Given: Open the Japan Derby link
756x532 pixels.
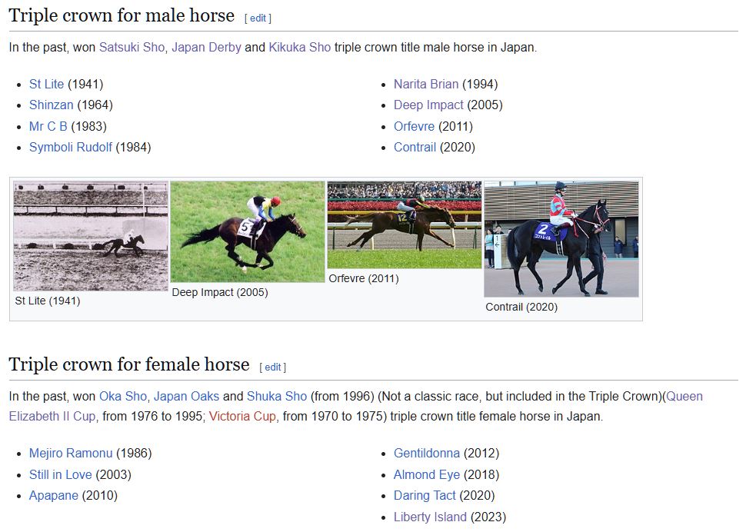Looking at the screenshot, I should click(206, 47).
